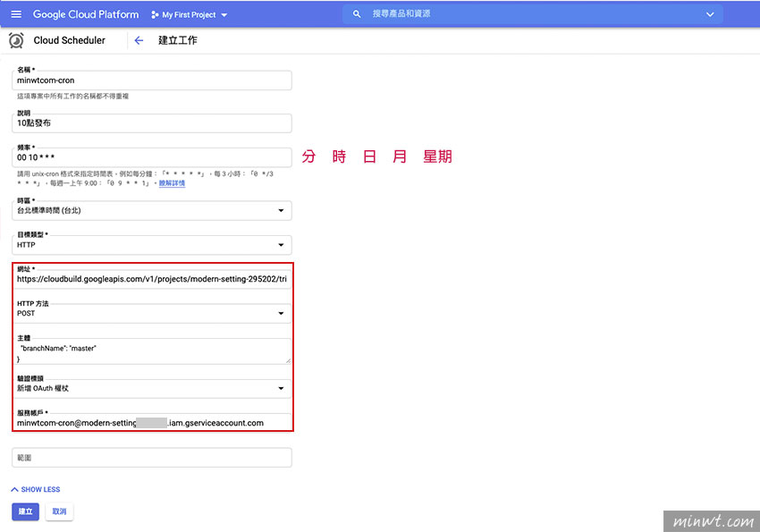Go back using the left arrow

pos(139,40)
